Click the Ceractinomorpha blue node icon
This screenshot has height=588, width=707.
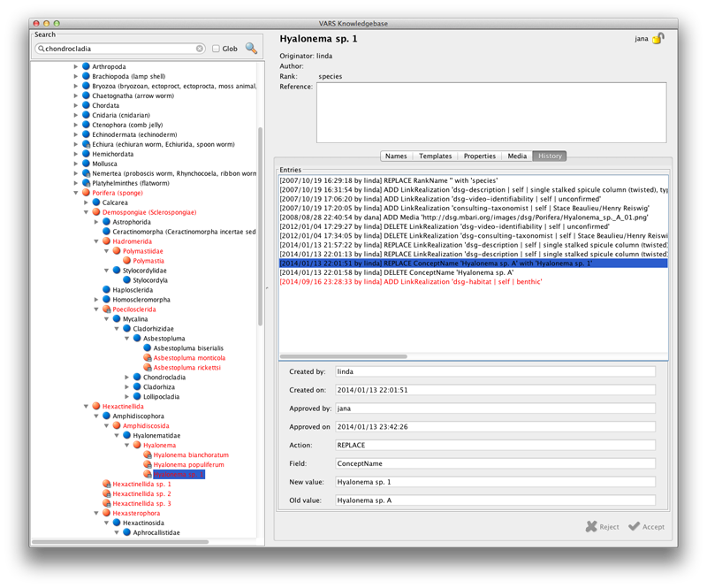(x=106, y=232)
